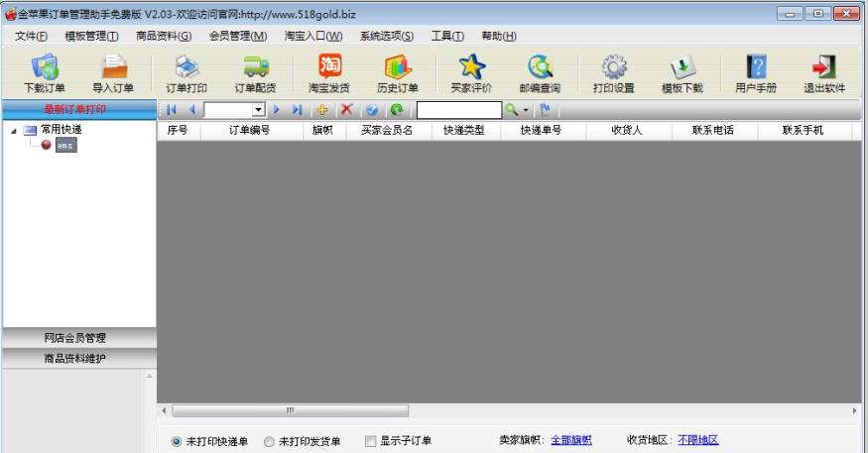The width and height of the screenshot is (868, 453).
Task: Click the 联系手机 column header
Action: pos(805,130)
